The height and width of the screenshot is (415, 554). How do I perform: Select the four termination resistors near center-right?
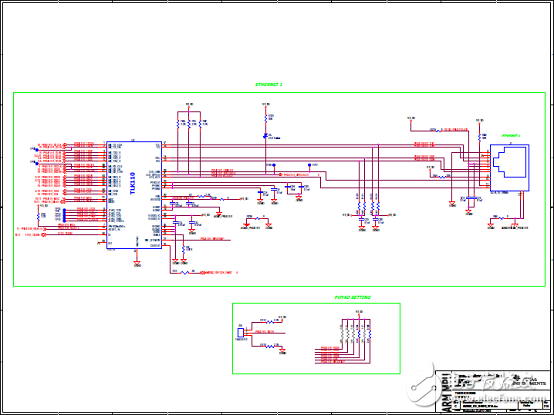coord(369,206)
